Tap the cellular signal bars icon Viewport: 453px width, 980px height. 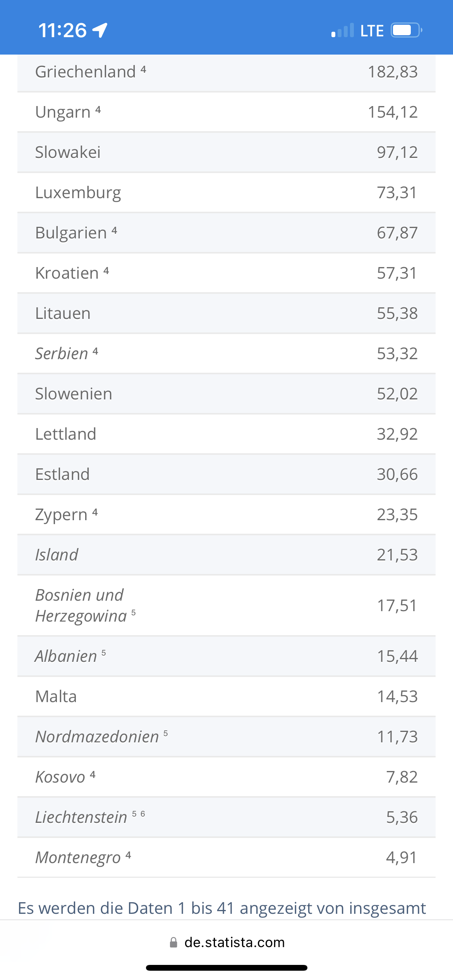point(343,30)
